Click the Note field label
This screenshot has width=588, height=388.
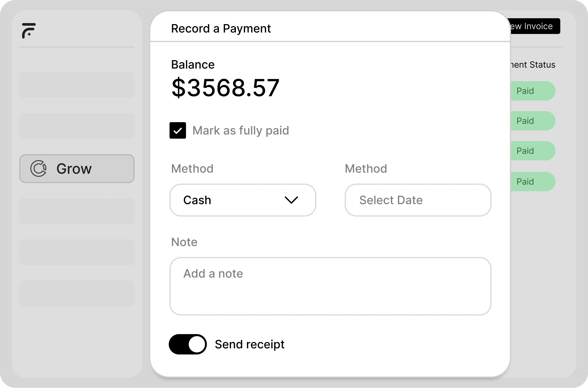tap(184, 242)
